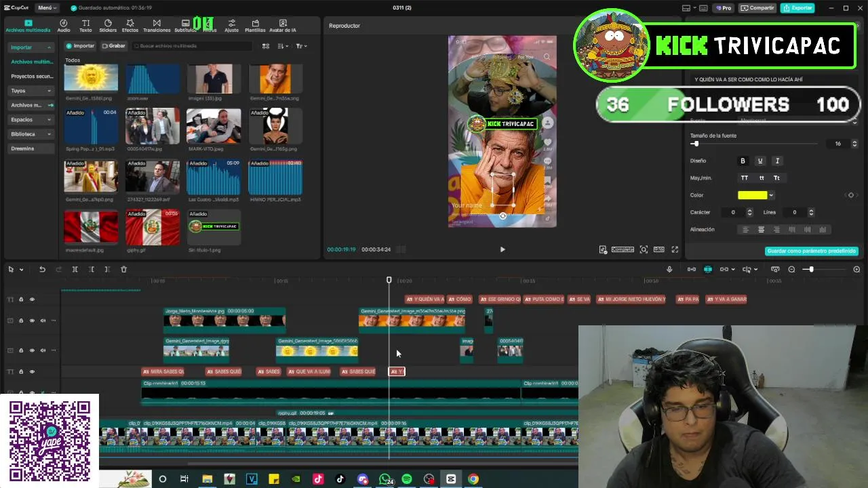Expand the Tuyos sidebar section

[x=31, y=90]
